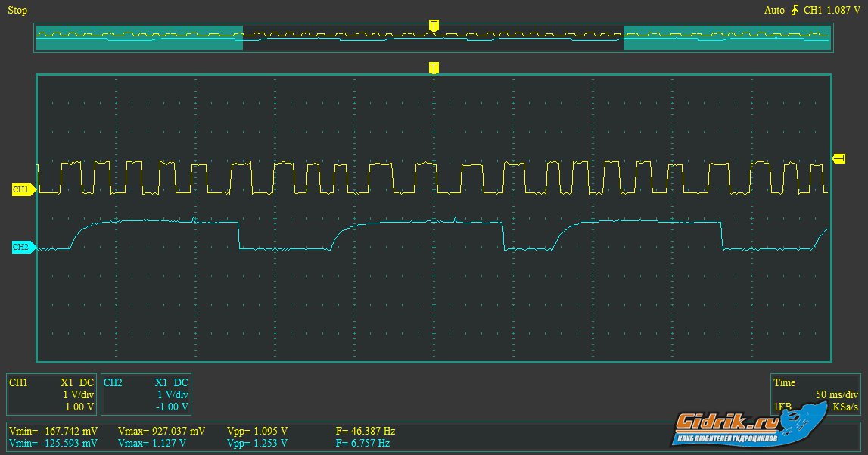The image size is (868, 455).
Task: Select the 46.387 Hz frequency measurement
Action: (x=366, y=431)
